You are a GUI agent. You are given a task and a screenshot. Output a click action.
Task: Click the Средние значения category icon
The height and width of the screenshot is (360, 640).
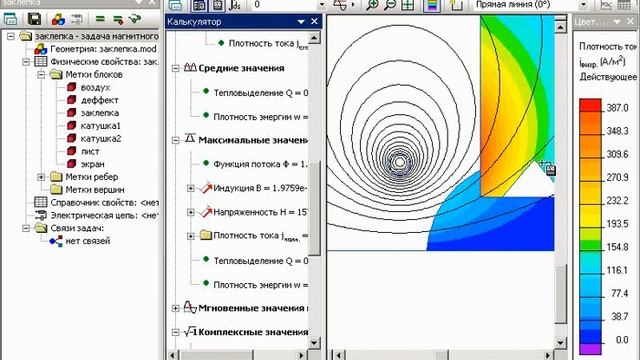[x=190, y=68]
